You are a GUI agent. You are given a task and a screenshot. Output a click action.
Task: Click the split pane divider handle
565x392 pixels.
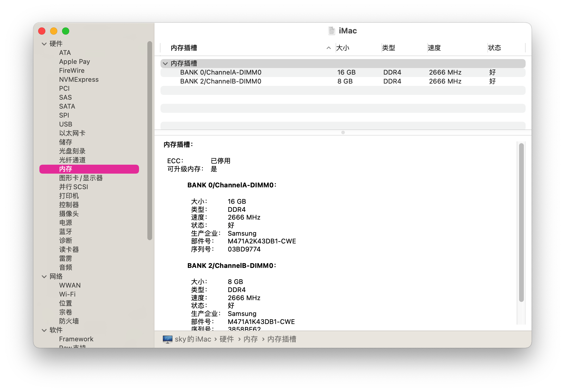click(343, 132)
